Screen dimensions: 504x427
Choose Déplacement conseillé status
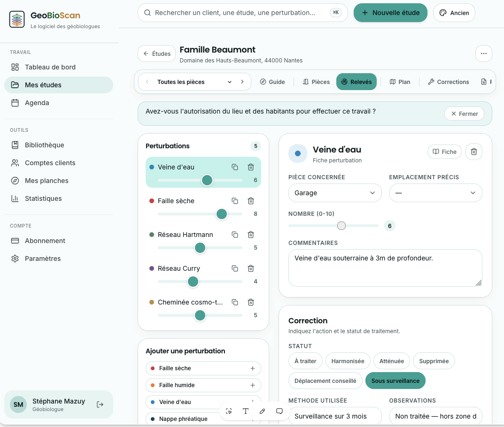[x=326, y=381]
